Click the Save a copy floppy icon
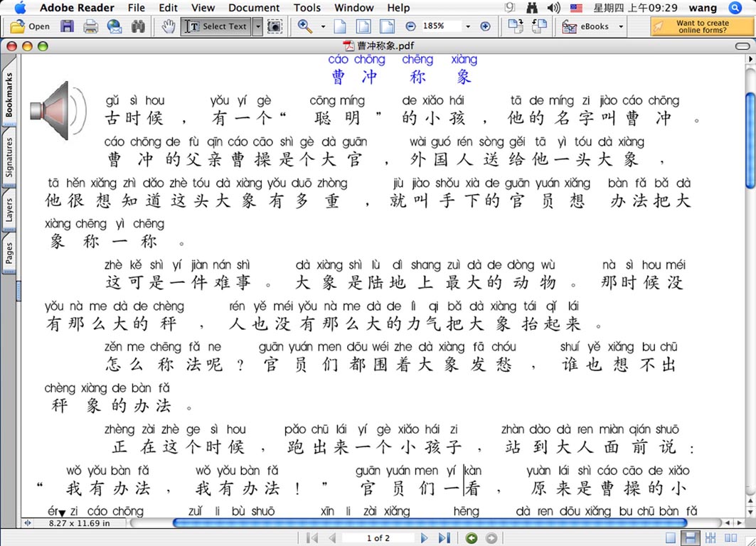Screen dimensions: 756x546 (x=67, y=26)
